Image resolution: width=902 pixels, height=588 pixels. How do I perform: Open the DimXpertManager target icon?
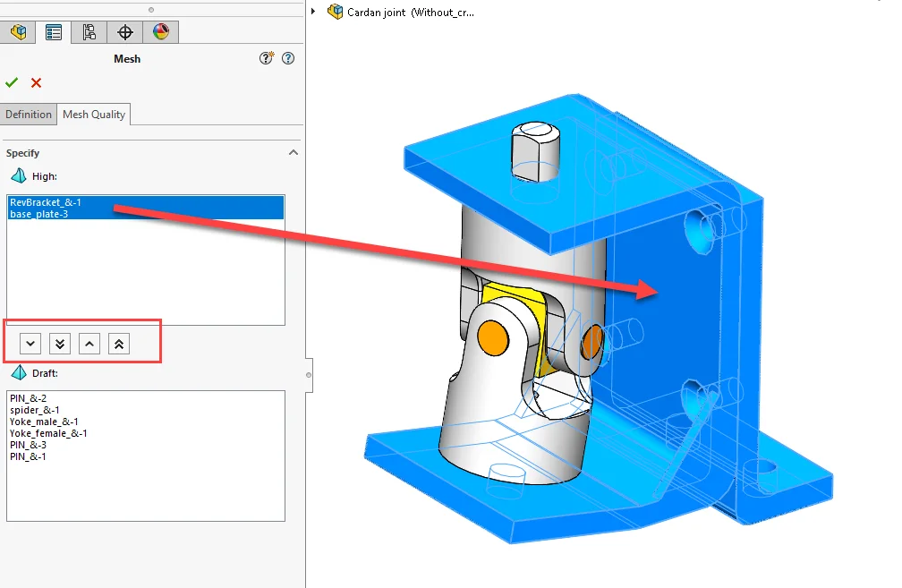point(124,31)
